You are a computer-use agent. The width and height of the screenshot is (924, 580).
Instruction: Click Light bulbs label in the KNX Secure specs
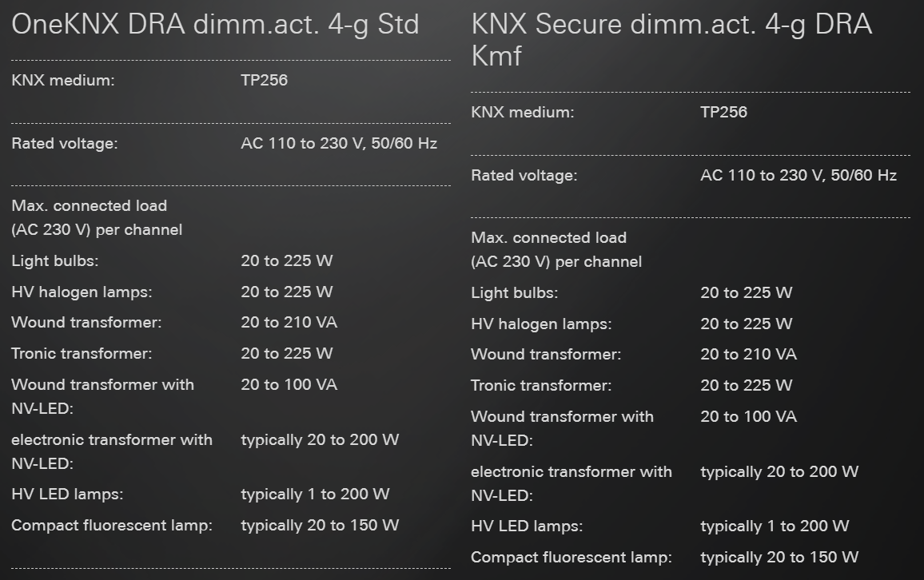pos(514,292)
